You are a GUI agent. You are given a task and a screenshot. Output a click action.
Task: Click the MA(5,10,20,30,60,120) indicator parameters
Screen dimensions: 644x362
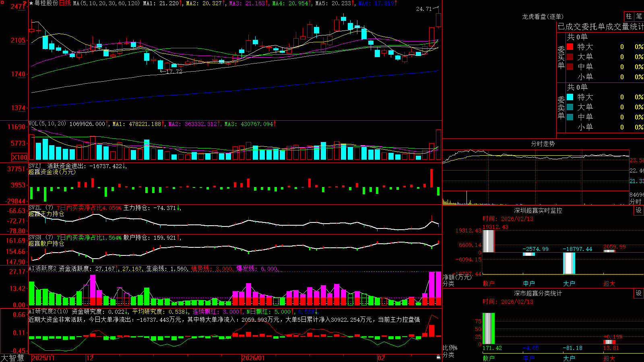106,3
